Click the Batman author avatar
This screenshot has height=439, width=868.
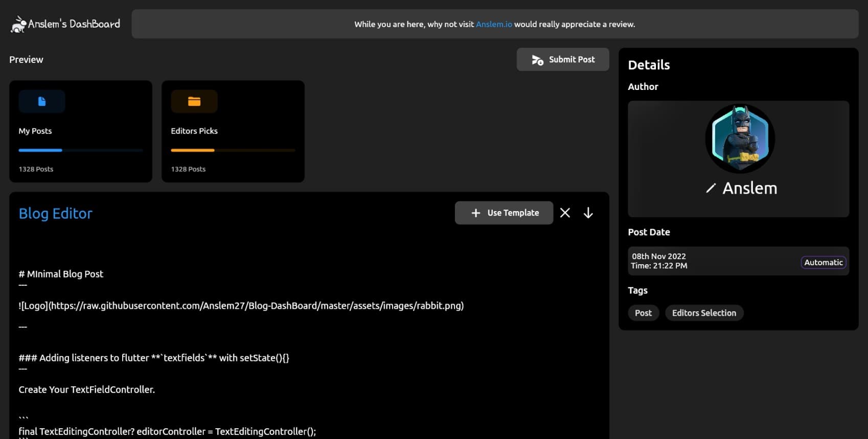[740, 138]
